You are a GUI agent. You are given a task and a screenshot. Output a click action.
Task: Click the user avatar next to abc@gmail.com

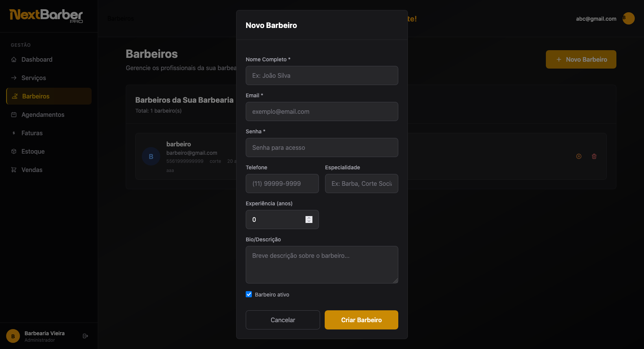[x=628, y=18]
